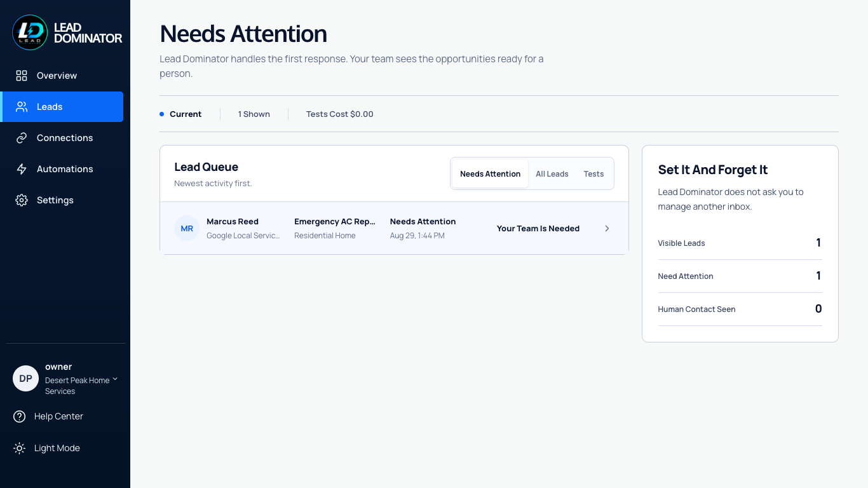Click the Light Mode sun icon
868x488 pixels.
(x=20, y=448)
